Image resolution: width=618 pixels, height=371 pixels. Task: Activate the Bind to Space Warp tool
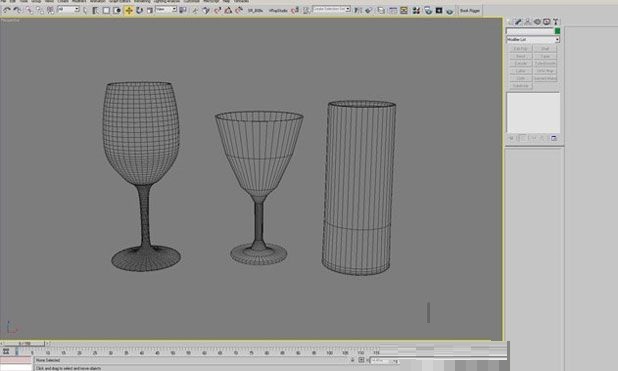pos(50,10)
